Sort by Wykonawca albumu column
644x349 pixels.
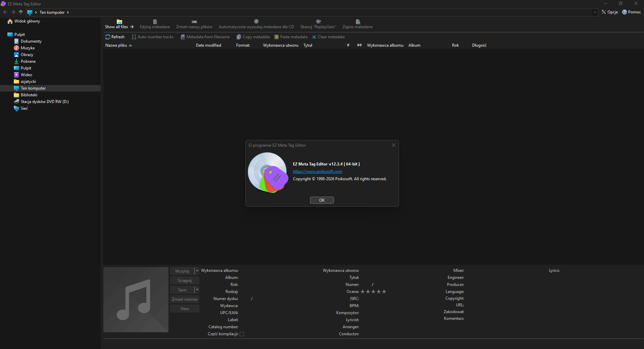(x=385, y=45)
